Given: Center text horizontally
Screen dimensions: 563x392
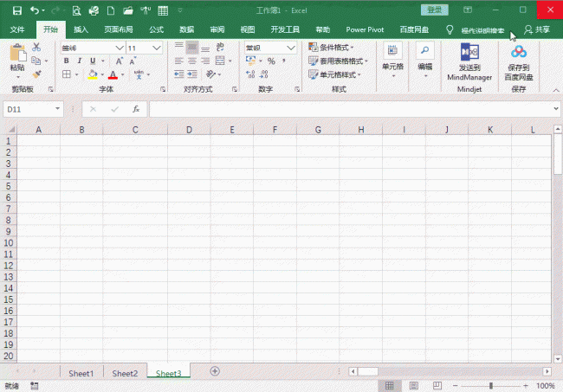Looking at the screenshot, I should point(192,61).
